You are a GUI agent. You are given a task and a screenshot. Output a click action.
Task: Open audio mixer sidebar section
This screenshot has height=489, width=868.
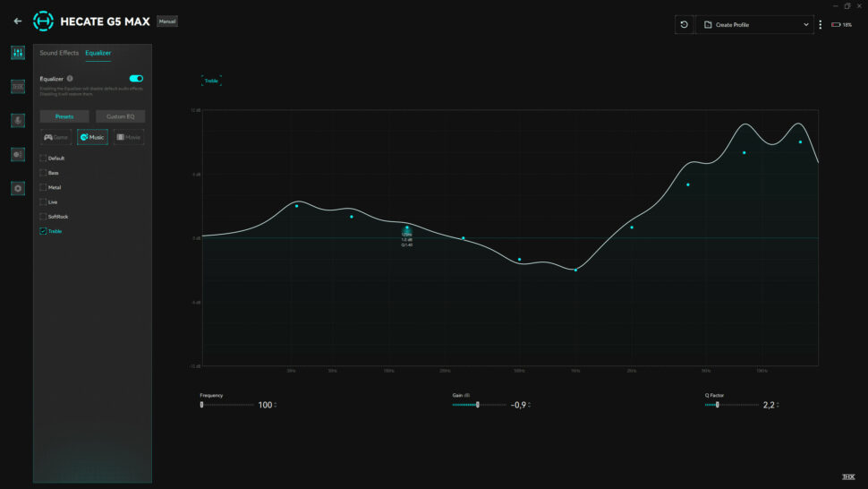click(18, 53)
